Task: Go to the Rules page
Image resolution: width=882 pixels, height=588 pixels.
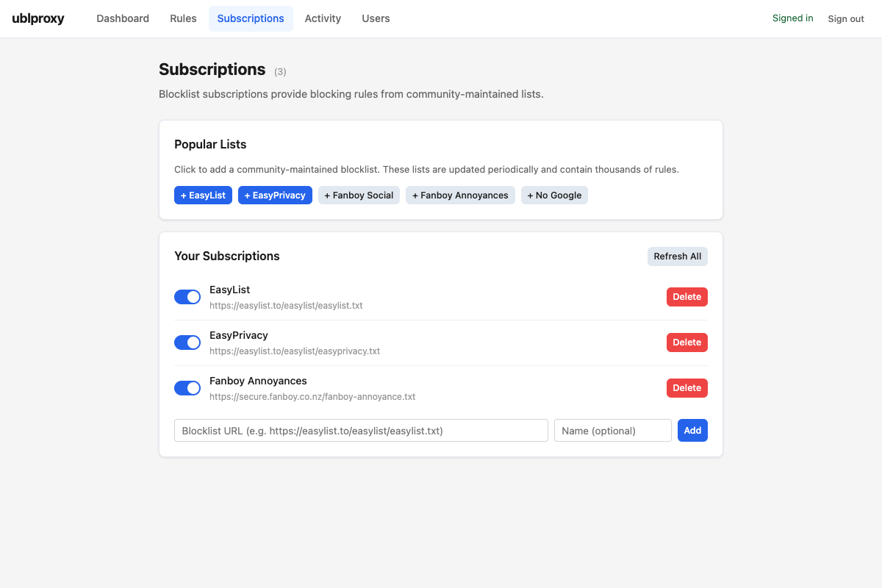Action: point(183,18)
